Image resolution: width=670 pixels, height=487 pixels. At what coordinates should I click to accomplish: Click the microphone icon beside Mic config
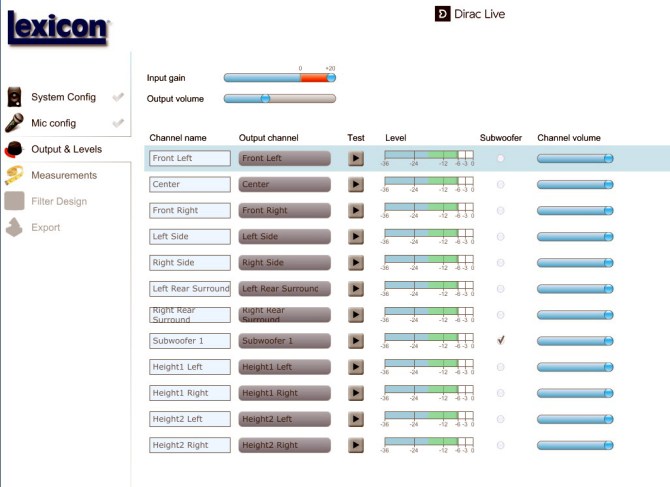[15, 123]
